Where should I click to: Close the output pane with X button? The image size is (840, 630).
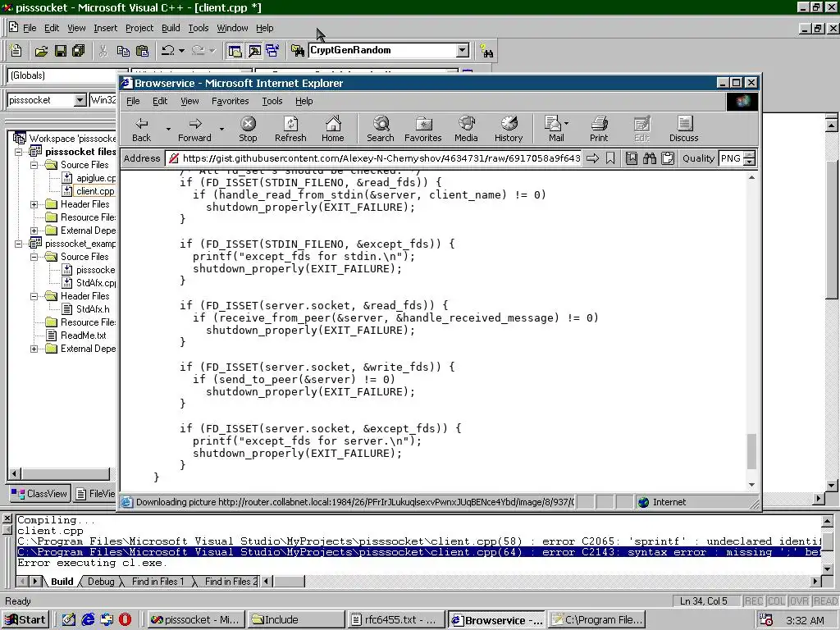(x=7, y=518)
